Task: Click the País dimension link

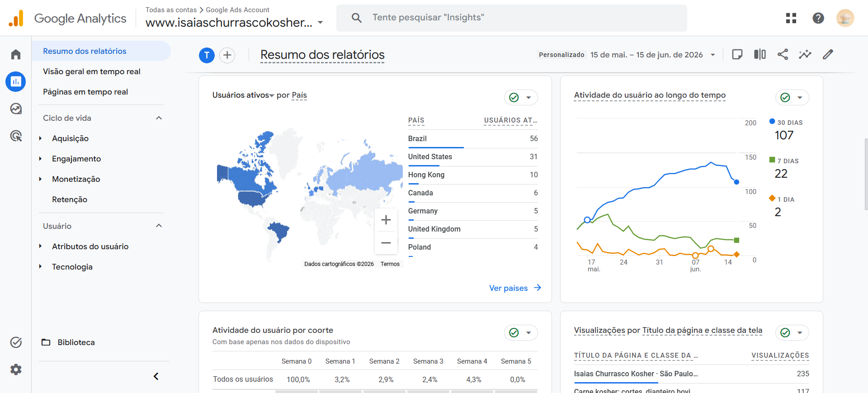Action: [x=299, y=95]
